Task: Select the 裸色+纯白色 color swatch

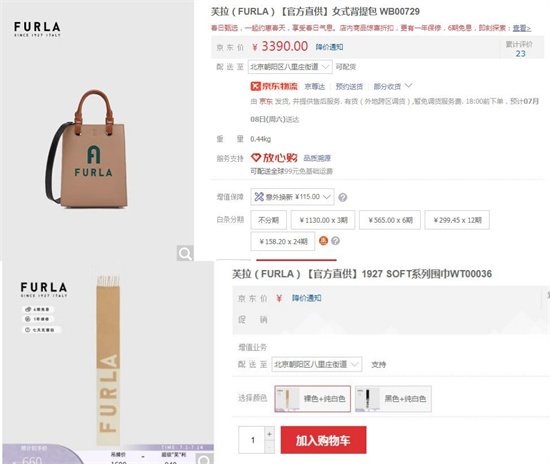Action: 313,399
